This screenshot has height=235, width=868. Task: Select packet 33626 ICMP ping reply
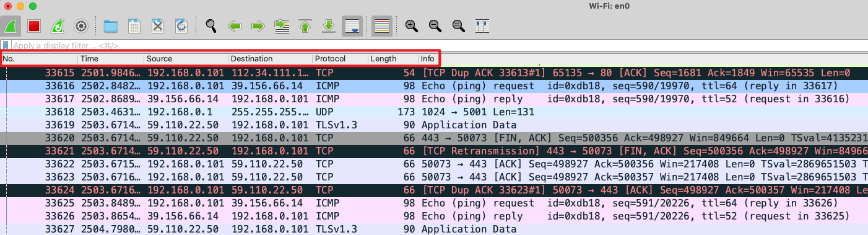pyautogui.click(x=434, y=216)
